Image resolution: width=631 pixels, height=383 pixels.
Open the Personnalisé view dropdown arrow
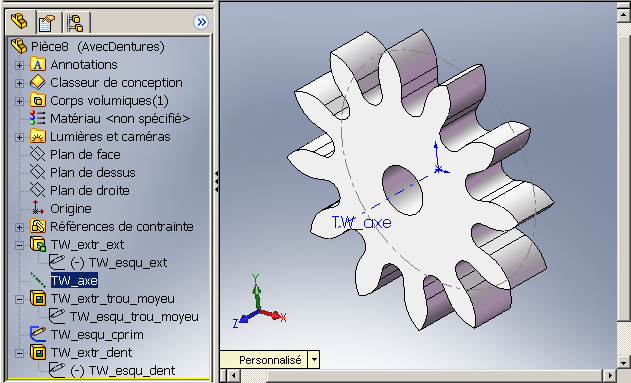(314, 359)
